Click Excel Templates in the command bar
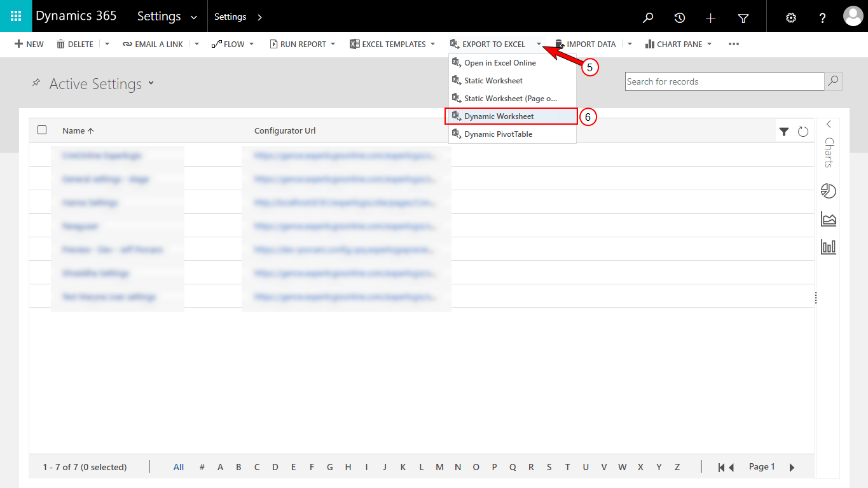 pos(388,44)
